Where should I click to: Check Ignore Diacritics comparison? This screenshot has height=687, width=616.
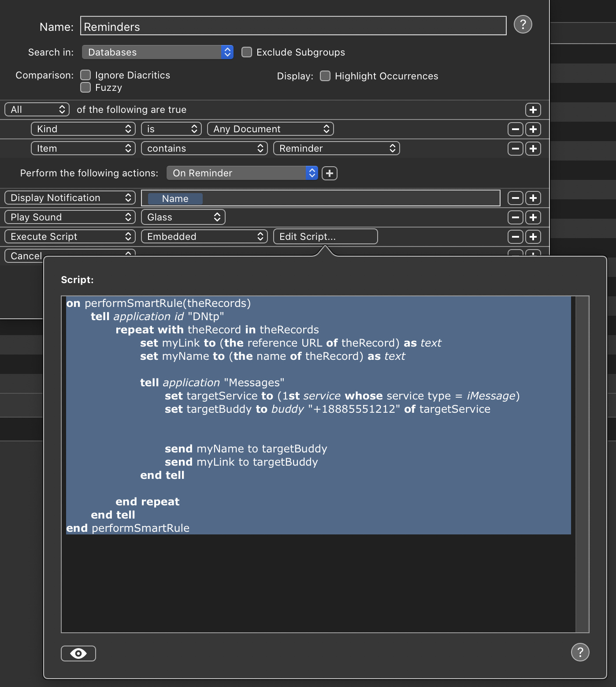coord(85,75)
